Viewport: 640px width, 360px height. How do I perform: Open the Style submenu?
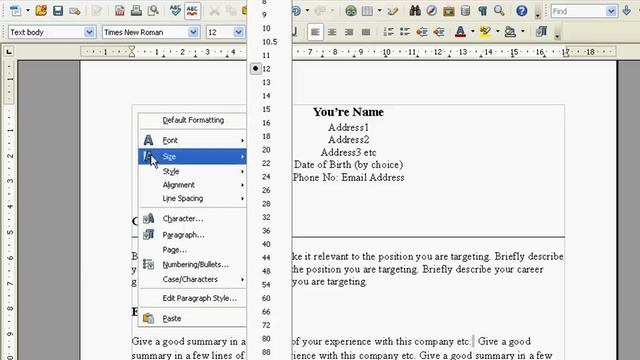[193, 171]
